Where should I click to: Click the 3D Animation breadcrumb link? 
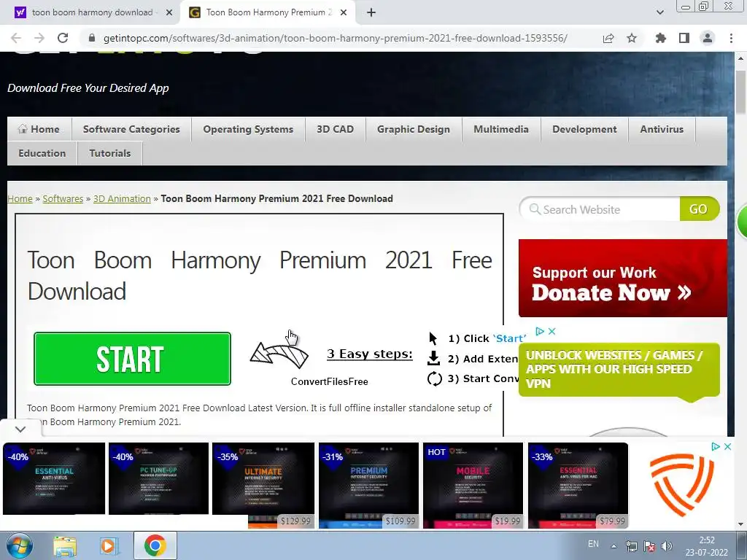(x=122, y=198)
